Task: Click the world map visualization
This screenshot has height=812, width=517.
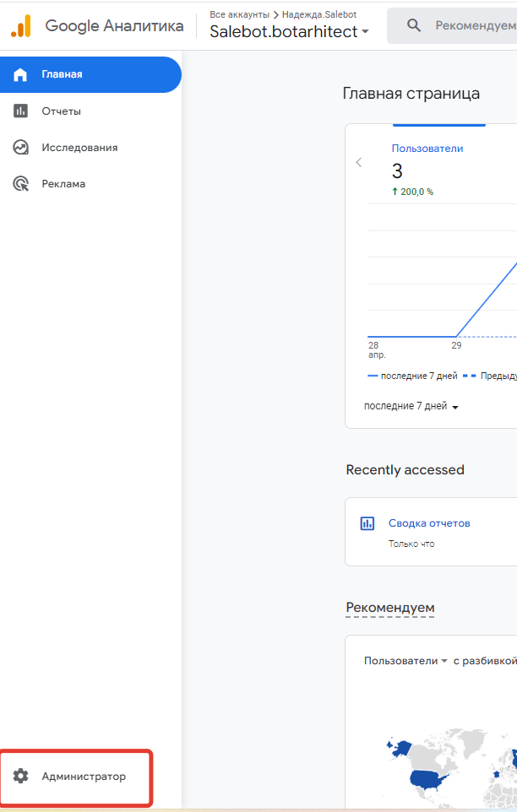Action: click(x=448, y=768)
